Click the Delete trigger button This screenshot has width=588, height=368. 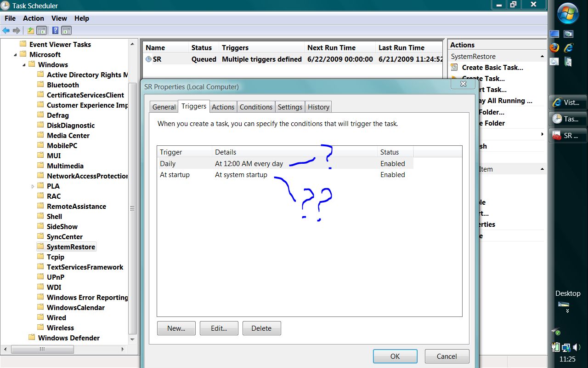261,328
